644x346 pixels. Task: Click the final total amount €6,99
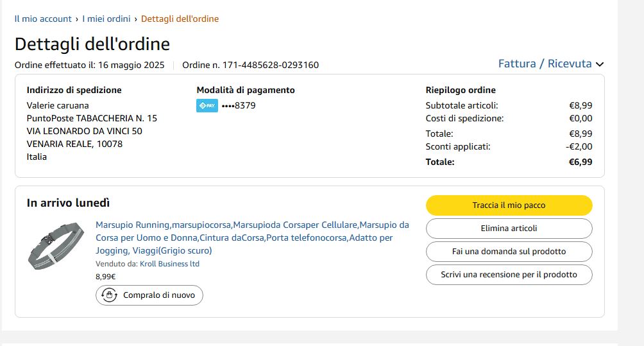[x=580, y=162]
